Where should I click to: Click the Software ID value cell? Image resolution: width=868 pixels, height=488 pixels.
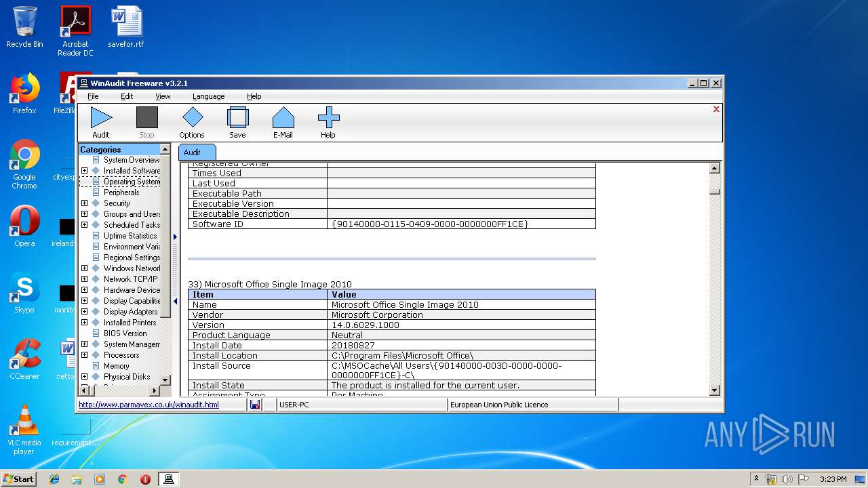[461, 224]
